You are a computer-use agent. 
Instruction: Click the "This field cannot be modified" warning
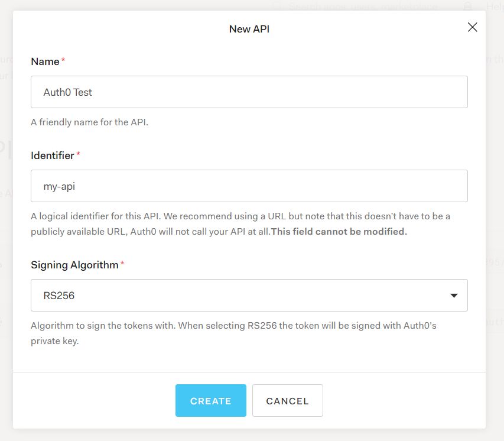[x=339, y=232]
